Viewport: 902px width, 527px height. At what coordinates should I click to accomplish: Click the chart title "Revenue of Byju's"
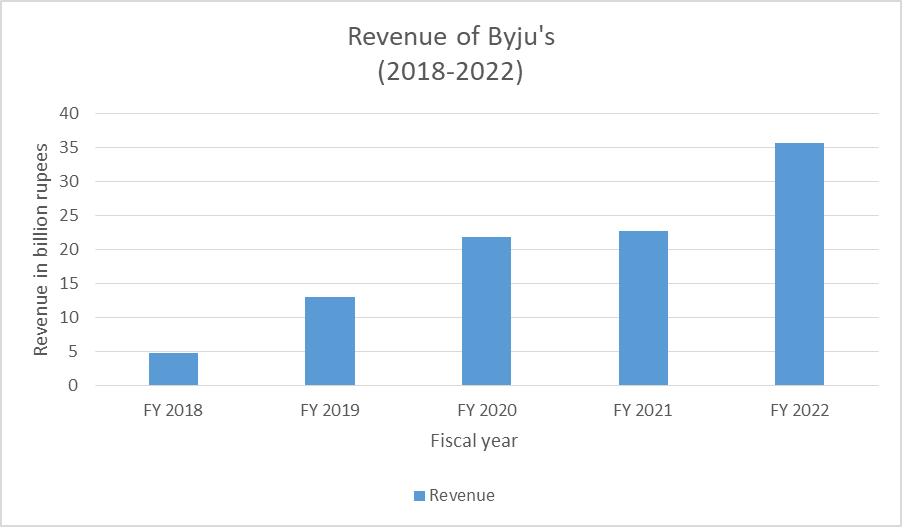(x=450, y=37)
